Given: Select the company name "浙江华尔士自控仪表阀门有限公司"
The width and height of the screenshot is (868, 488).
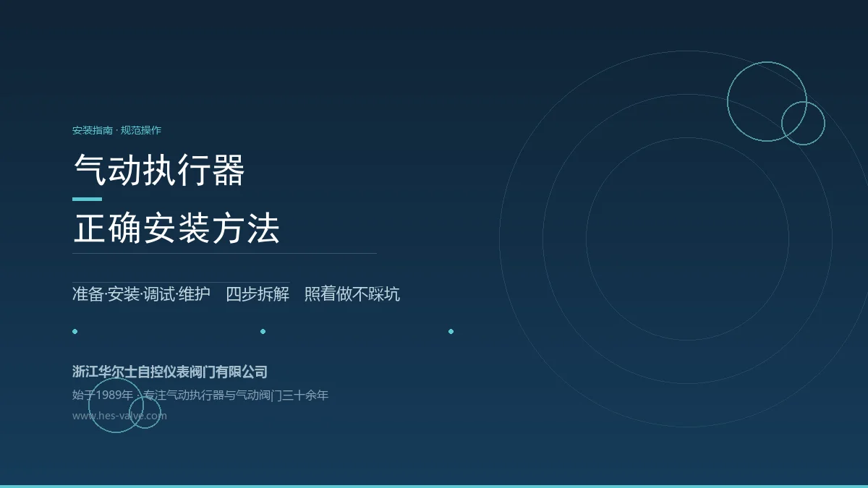Looking at the screenshot, I should click(170, 372).
